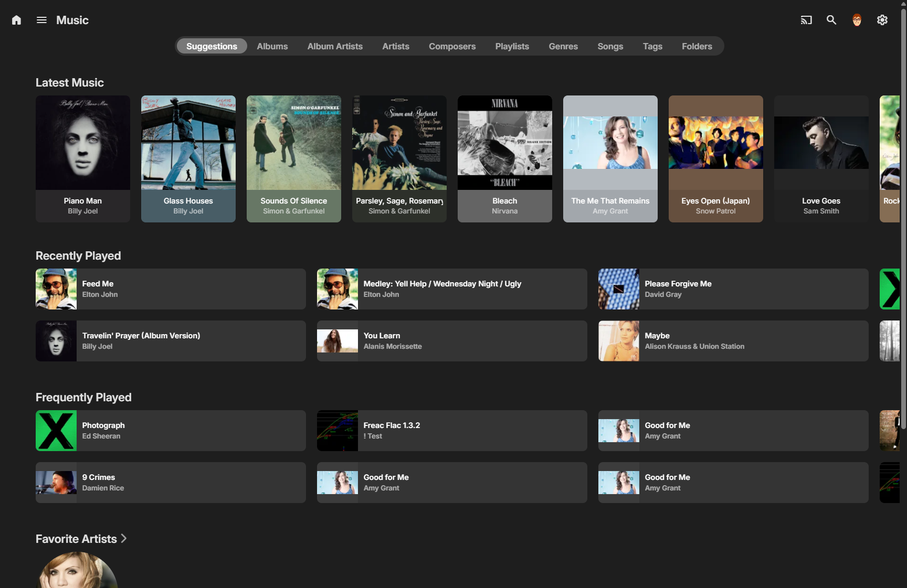Open search with the magnifier icon

pos(831,20)
